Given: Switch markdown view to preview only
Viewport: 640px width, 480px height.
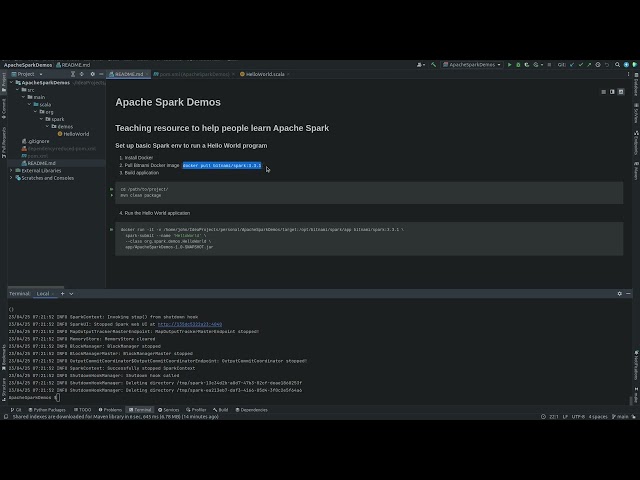Looking at the screenshot, I should coord(621,92).
